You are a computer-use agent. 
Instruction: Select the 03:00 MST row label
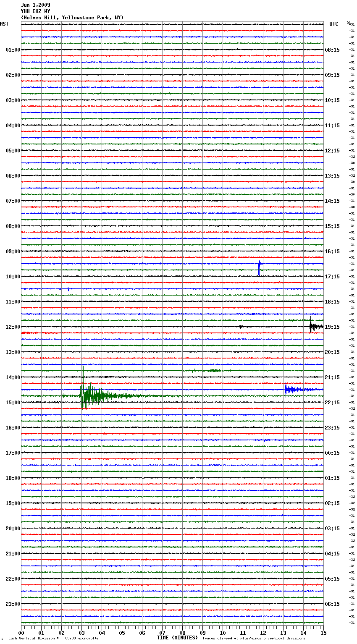[x=13, y=100]
